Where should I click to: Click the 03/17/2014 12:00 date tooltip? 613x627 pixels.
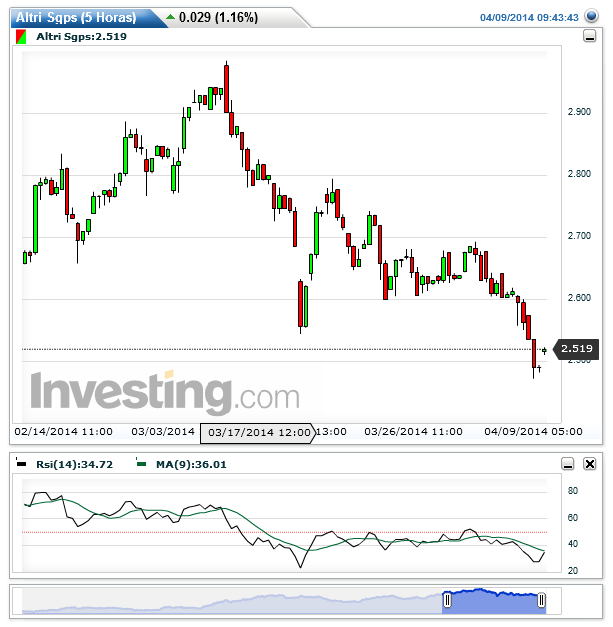258,433
